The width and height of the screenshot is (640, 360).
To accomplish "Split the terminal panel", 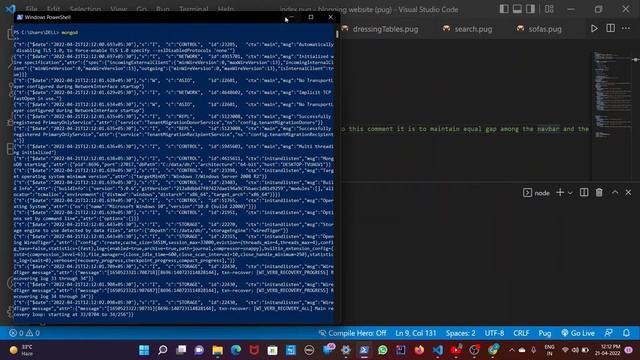I will pyautogui.click(x=584, y=193).
